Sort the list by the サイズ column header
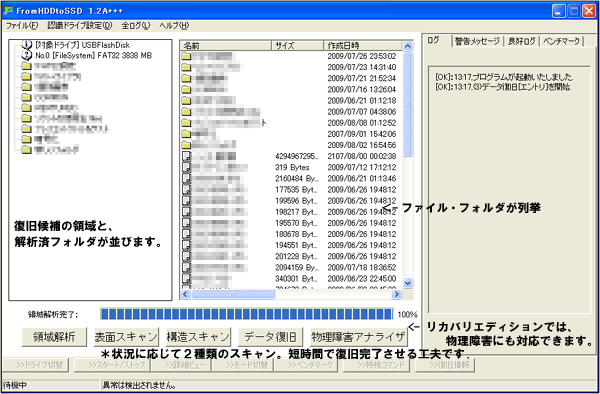Screen dimensions: 600x394 click(298, 46)
